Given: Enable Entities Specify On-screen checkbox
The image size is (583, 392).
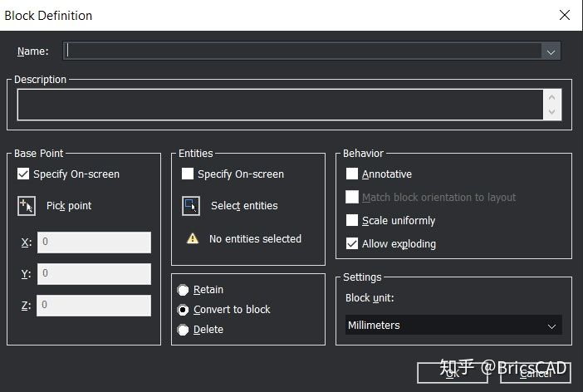Looking at the screenshot, I should (188, 174).
